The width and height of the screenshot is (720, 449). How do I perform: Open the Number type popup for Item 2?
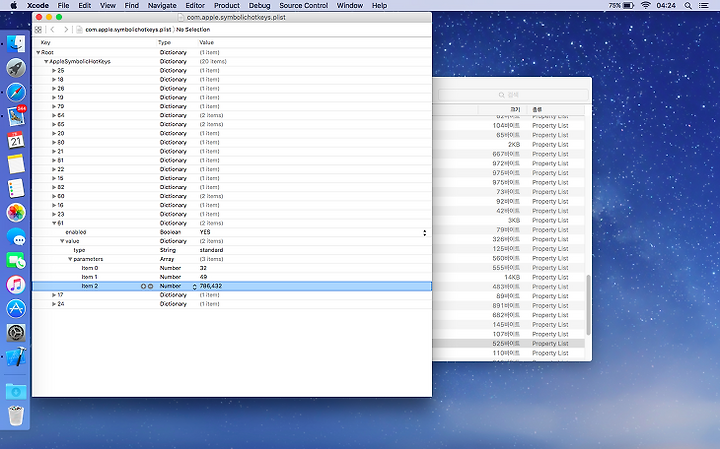pyautogui.click(x=194, y=286)
